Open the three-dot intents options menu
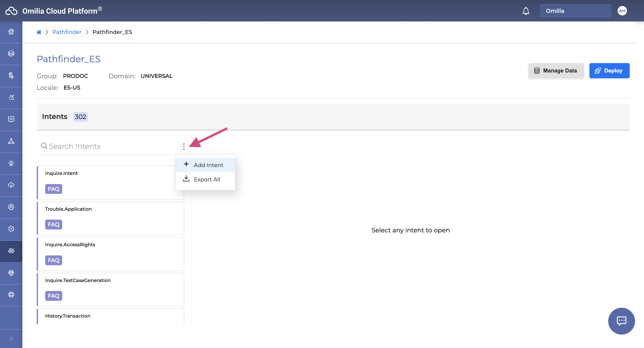This screenshot has width=644, height=348. [184, 146]
